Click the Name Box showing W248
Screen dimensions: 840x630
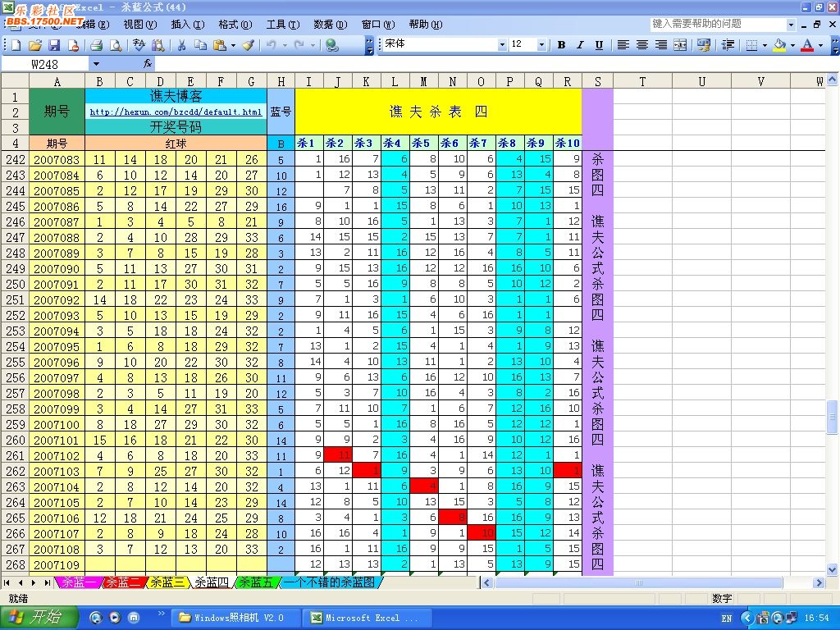[45, 64]
